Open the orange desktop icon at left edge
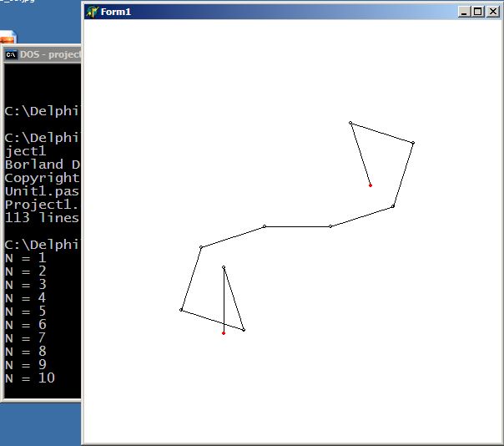Screen dimensions: 504x446 pos(7,38)
